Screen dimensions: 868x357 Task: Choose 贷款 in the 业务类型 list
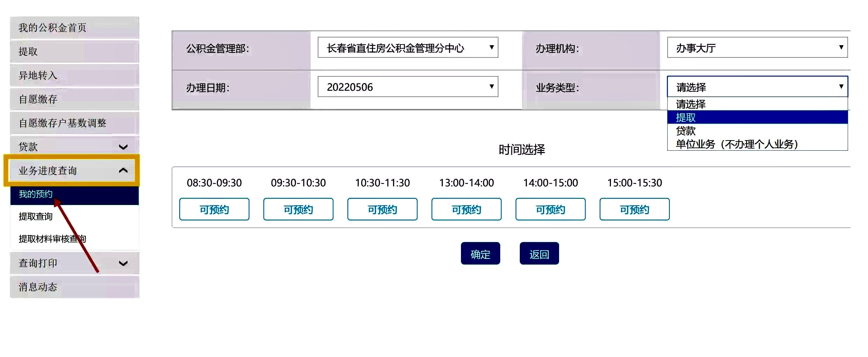[757, 131]
